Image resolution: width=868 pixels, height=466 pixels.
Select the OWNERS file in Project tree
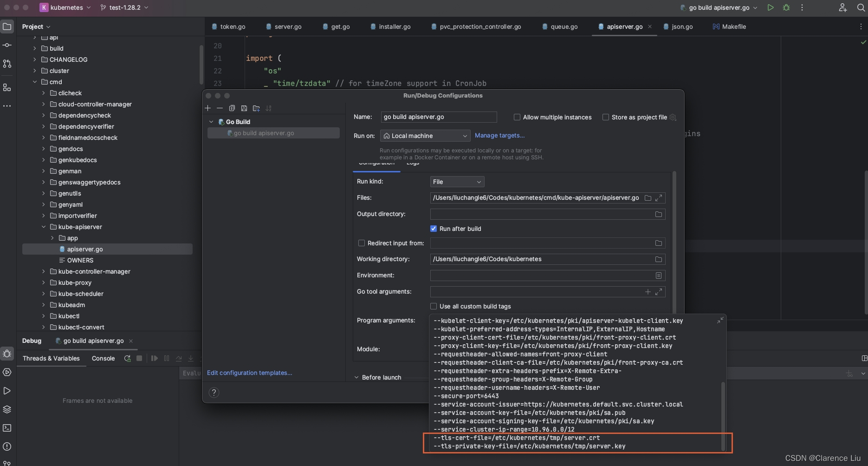80,260
